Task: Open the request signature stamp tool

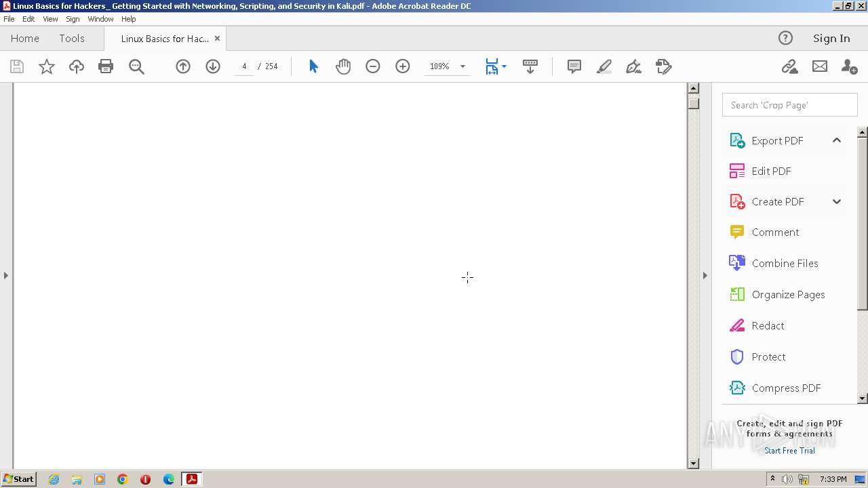Action: pos(664,66)
